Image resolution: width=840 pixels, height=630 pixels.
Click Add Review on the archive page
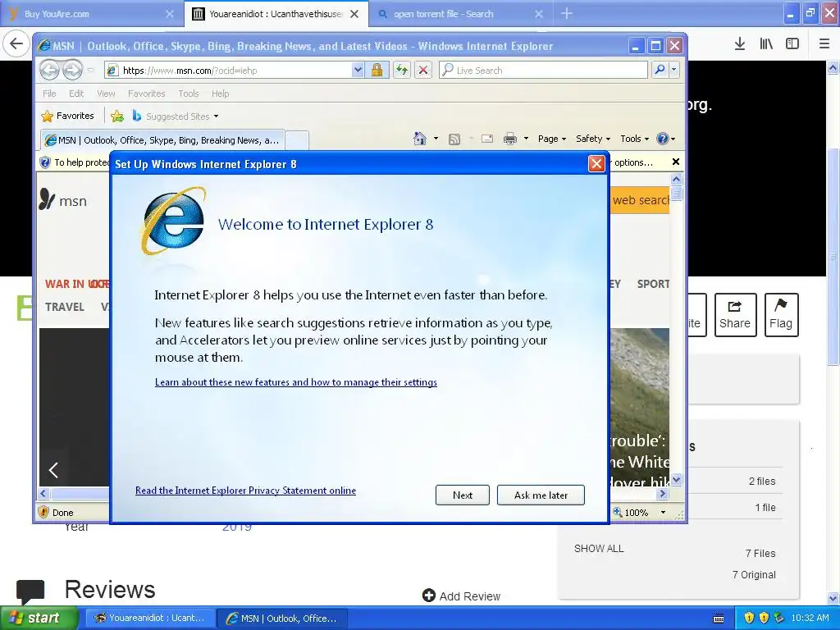(x=461, y=596)
